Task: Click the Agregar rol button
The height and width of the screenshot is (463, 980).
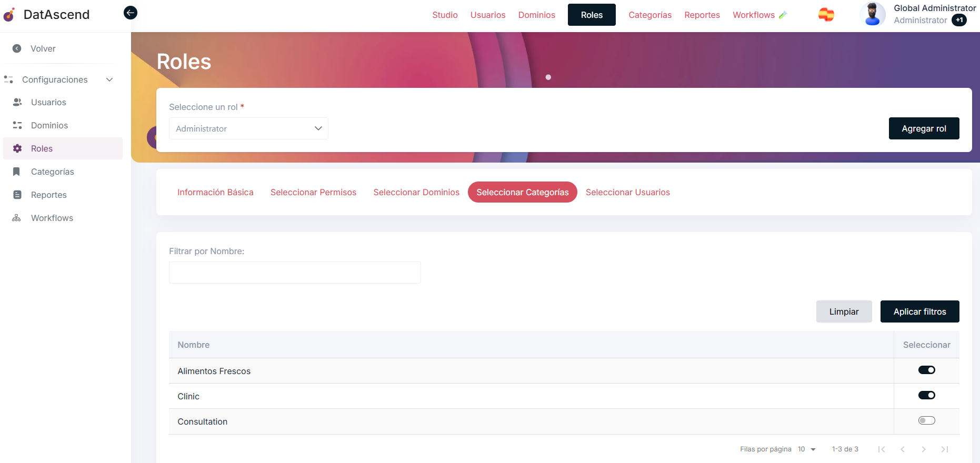Action: point(924,128)
